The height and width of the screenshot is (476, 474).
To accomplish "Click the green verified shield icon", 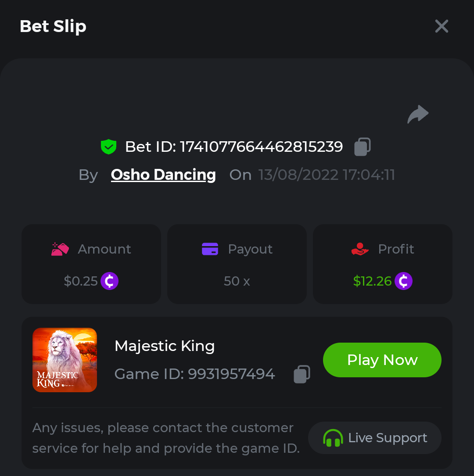I will 108,147.
